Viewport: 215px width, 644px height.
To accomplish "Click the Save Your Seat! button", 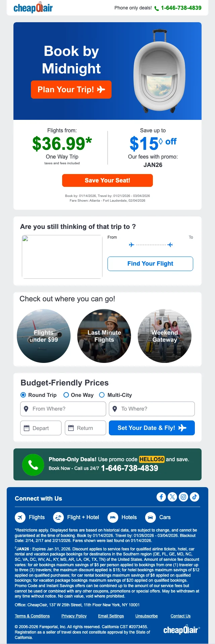I will (107, 180).
